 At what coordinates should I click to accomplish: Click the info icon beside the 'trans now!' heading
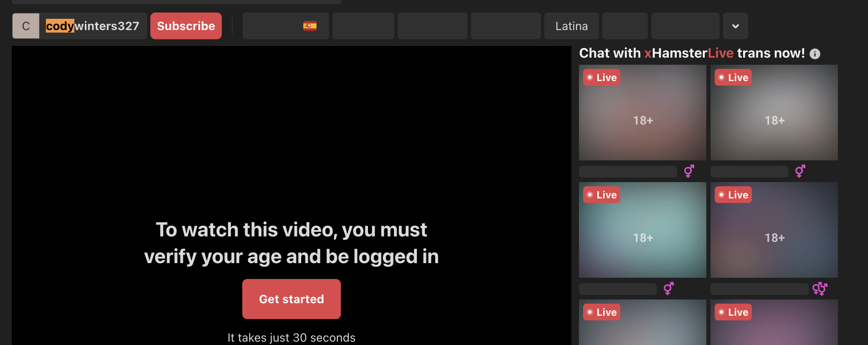tap(815, 54)
